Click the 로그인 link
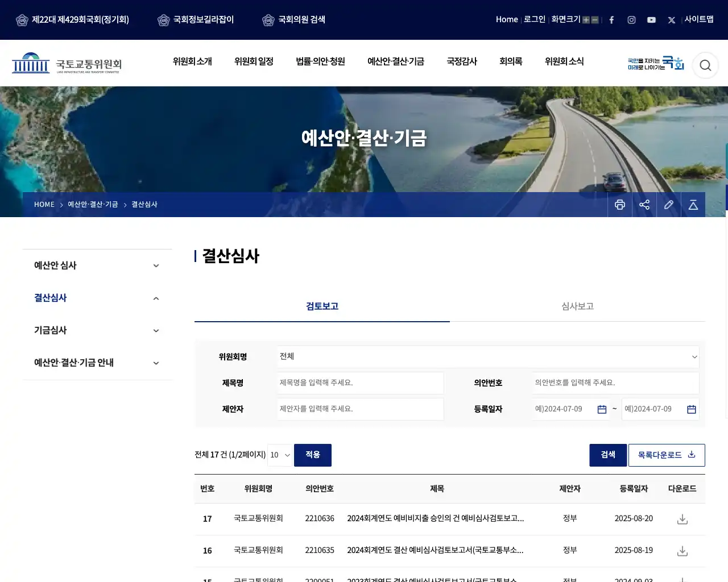728x582 pixels. click(534, 19)
